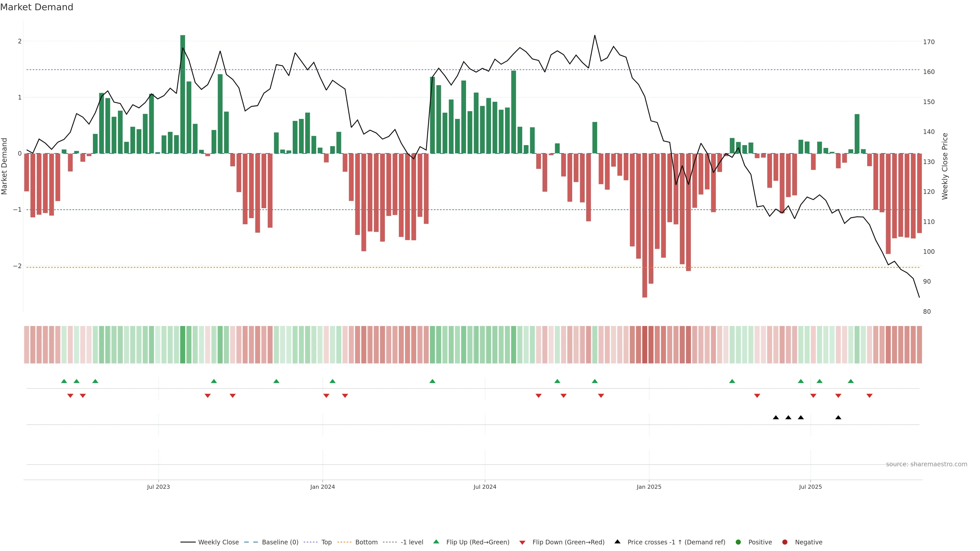Toggle the -1 level legend entry
The width and height of the screenshot is (980, 551).
(412, 542)
